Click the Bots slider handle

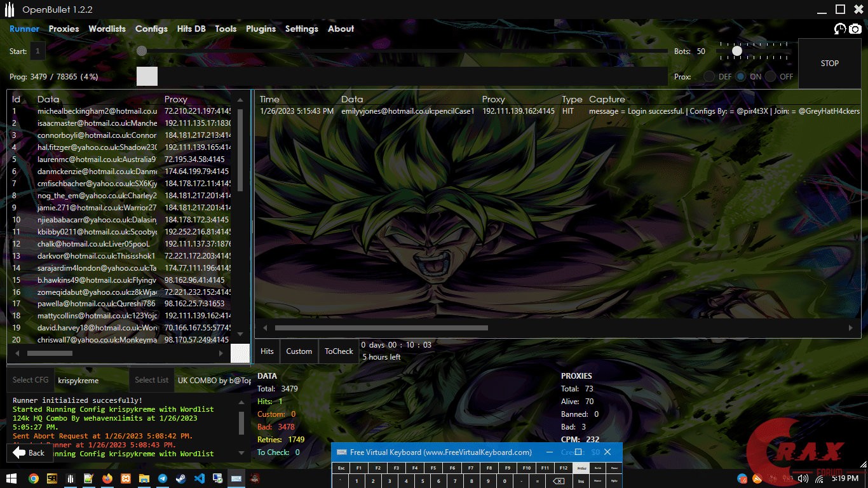click(737, 51)
